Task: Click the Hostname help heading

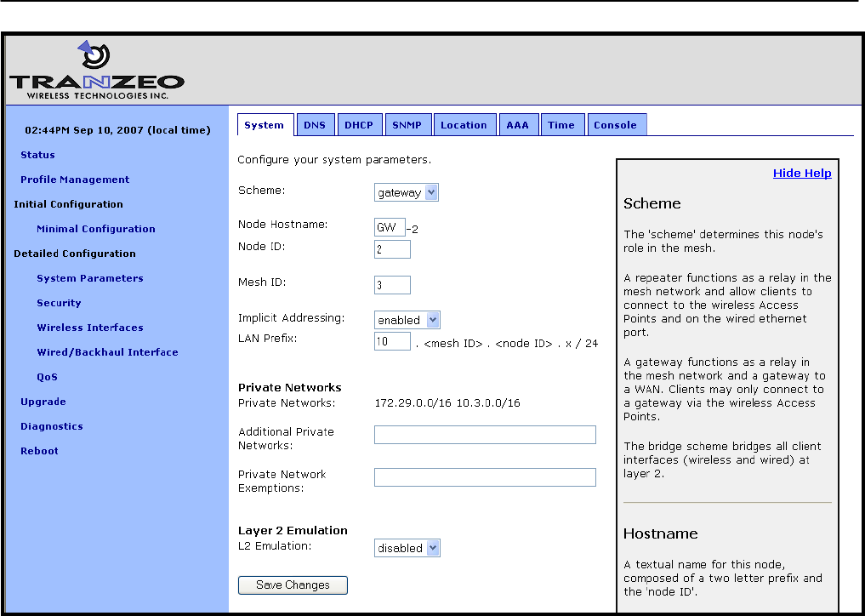Action: pos(661,533)
